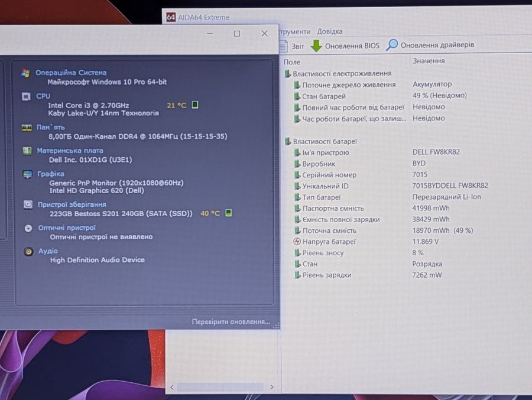Select the value 49 % (Невідомо)
This screenshot has width=532, height=400.
pos(439,96)
